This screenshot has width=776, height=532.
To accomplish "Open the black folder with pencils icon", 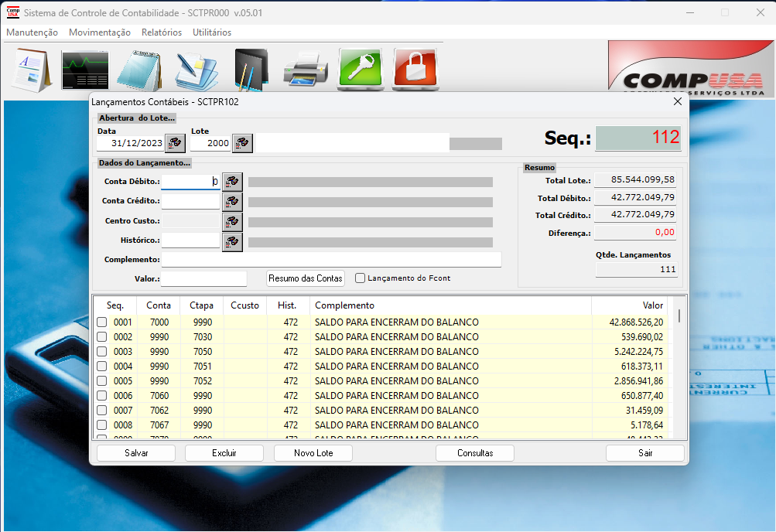I will click(251, 70).
